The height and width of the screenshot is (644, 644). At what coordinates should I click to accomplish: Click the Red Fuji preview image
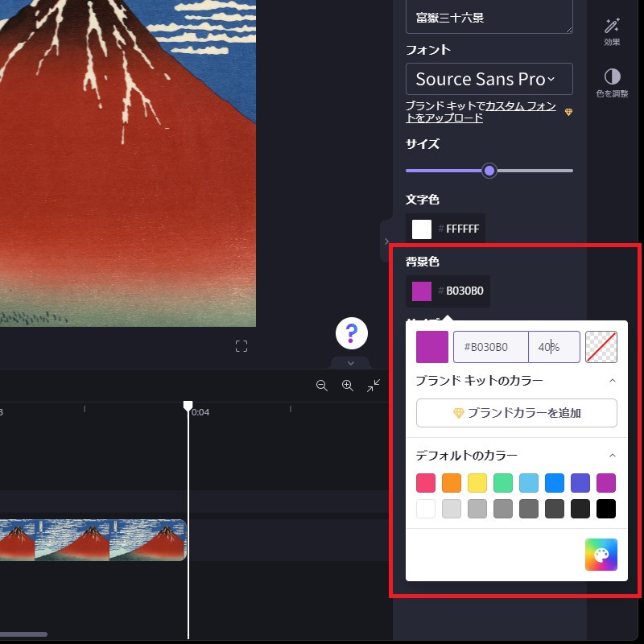[128, 163]
